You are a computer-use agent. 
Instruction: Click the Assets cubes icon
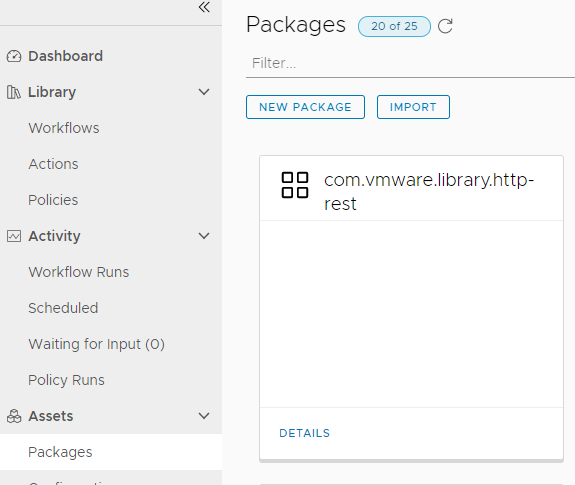click(x=14, y=416)
